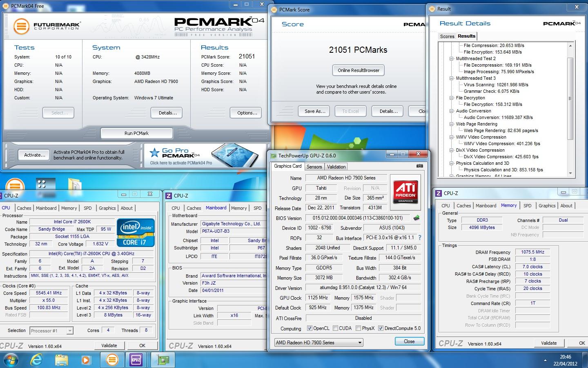Image resolution: width=588 pixels, height=368 pixels.
Task: Click the Core Speed value 5545.41 MHz
Action: (x=49, y=293)
